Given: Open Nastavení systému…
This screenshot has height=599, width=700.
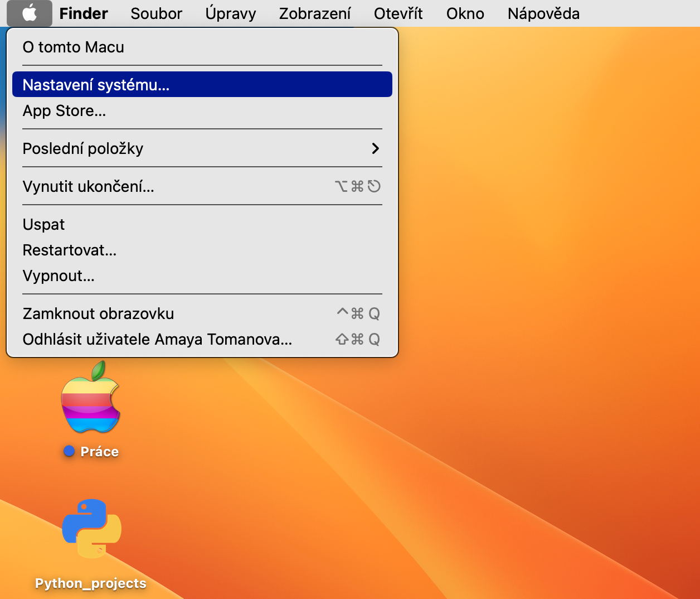Looking at the screenshot, I should tap(202, 84).
